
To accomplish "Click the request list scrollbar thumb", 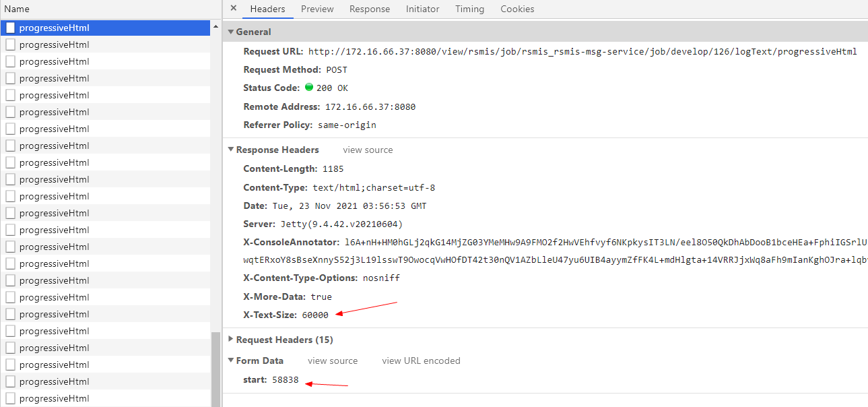I will [215, 369].
